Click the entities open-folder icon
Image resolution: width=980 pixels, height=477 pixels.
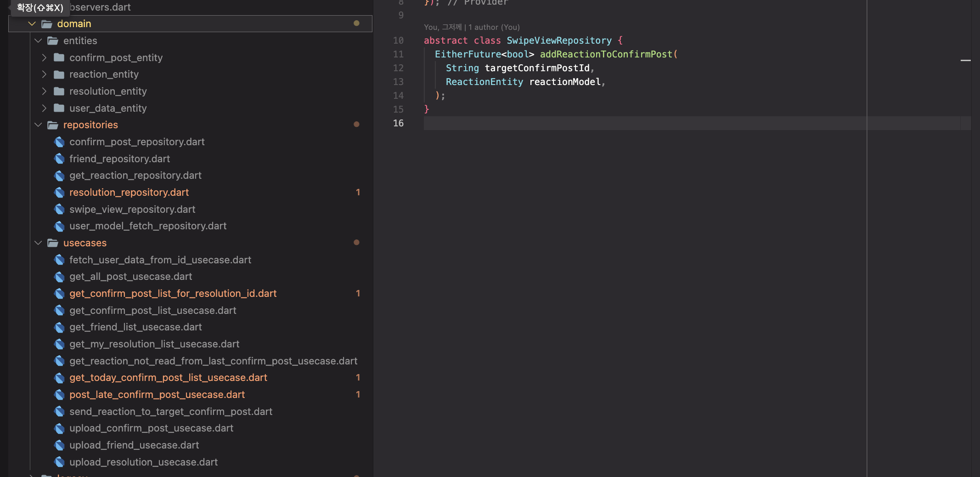tap(53, 41)
